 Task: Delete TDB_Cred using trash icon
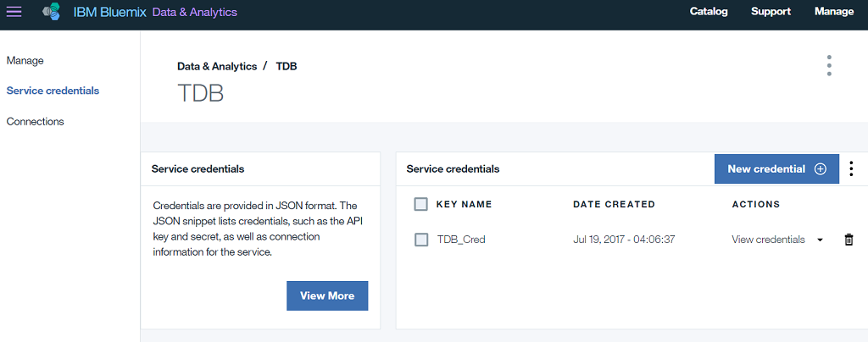(849, 240)
